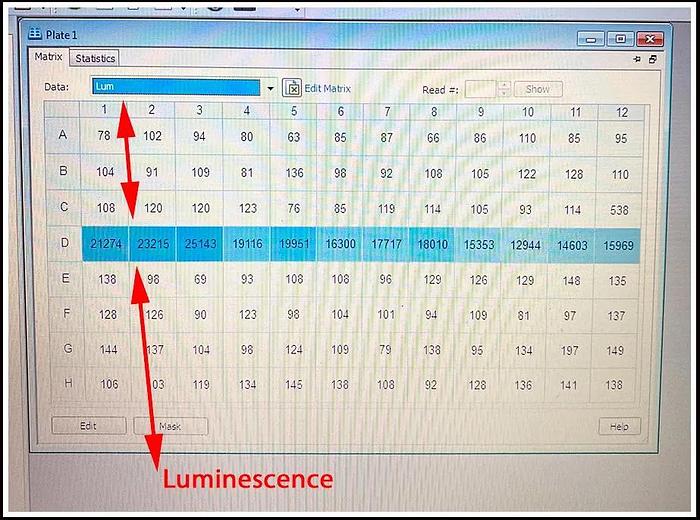The height and width of the screenshot is (520, 700).
Task: Increment the Read # spinner arrows
Action: [503, 85]
